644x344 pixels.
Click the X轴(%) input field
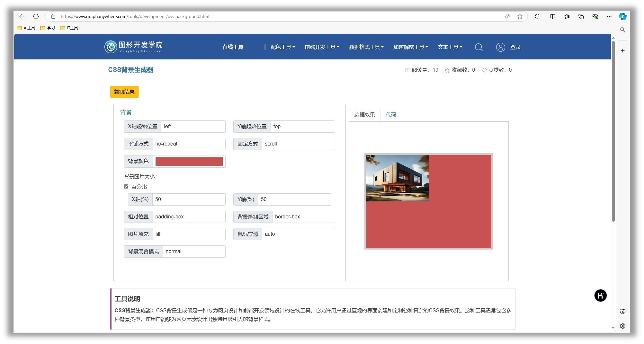[189, 199]
